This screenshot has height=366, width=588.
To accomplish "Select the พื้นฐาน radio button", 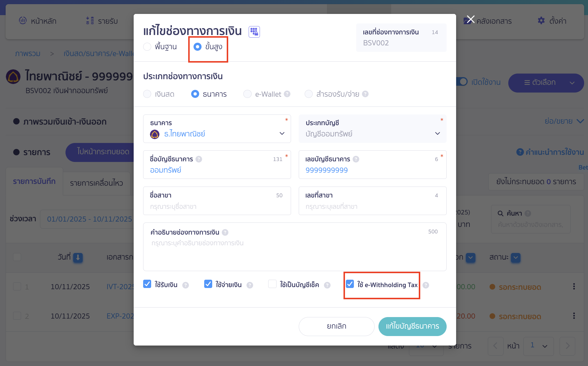I will pos(147,47).
